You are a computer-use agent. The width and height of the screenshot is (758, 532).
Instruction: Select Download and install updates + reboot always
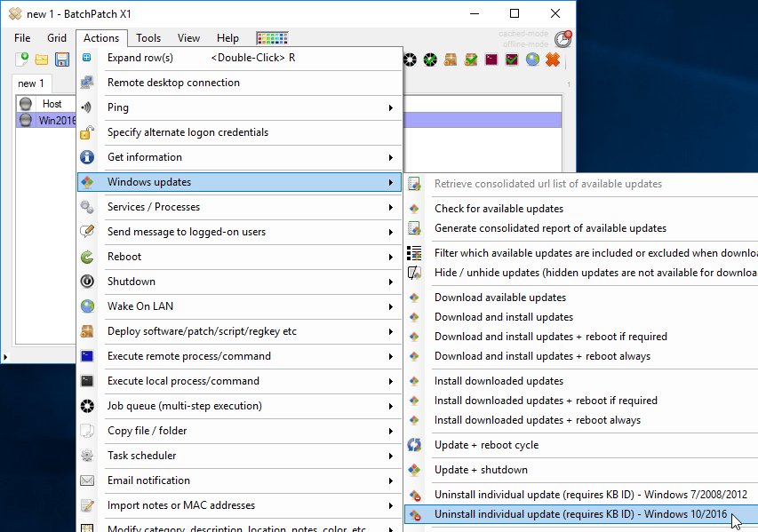(x=581, y=356)
